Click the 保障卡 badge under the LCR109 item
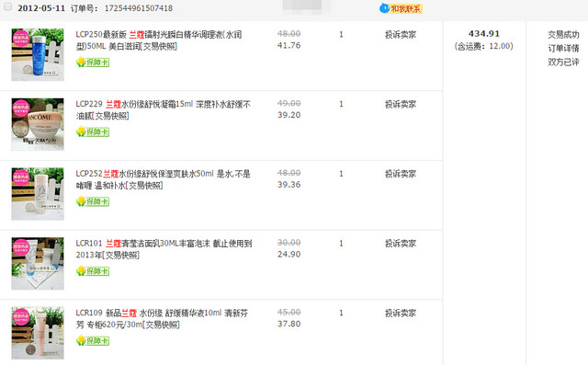This screenshot has width=588, height=365. tap(93, 340)
